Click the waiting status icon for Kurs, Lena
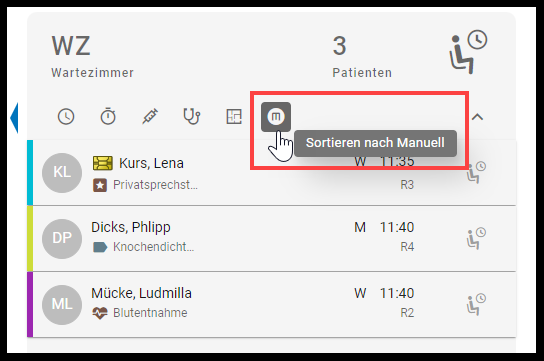Screen dimensions: 544x361 [476, 172]
